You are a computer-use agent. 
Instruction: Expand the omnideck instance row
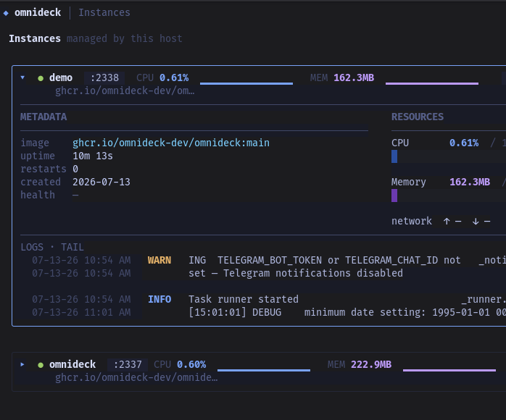pyautogui.click(x=22, y=364)
